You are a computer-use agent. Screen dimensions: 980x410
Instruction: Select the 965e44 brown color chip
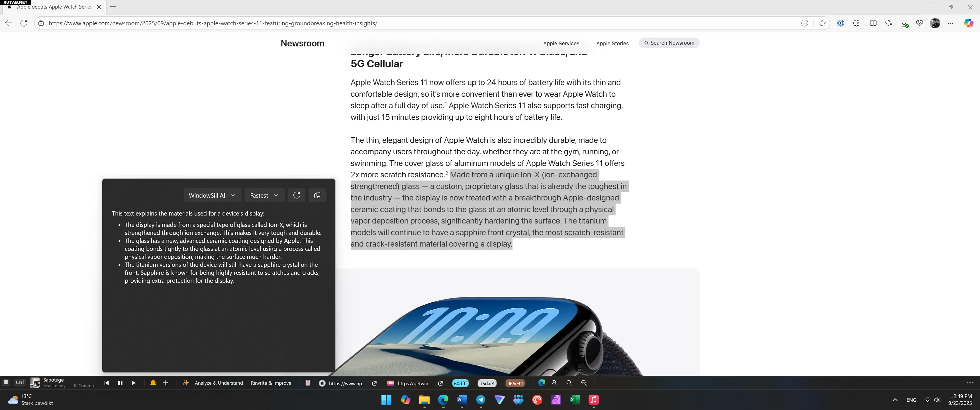[515, 383]
